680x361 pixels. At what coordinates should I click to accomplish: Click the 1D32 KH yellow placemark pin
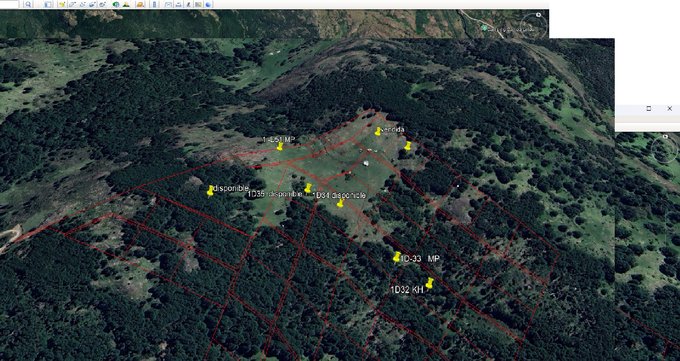tap(429, 283)
